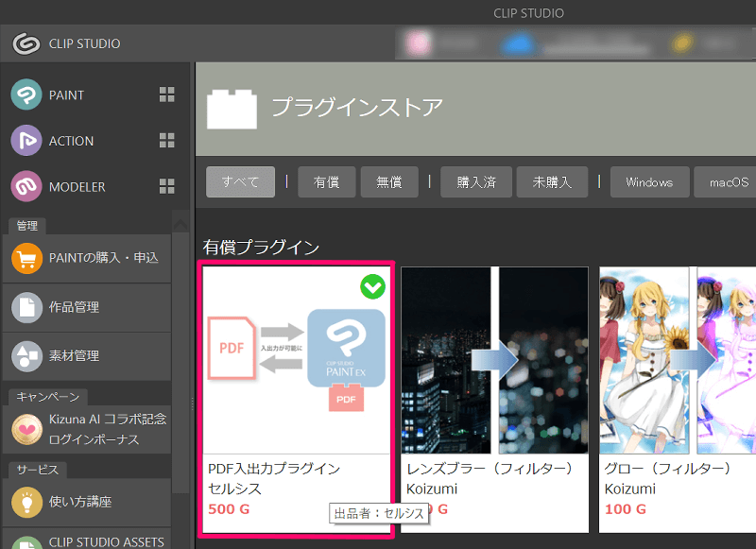This screenshot has height=549, width=756.
Task: Open the レンズブラー(フィルター) product title
Action: [490, 469]
